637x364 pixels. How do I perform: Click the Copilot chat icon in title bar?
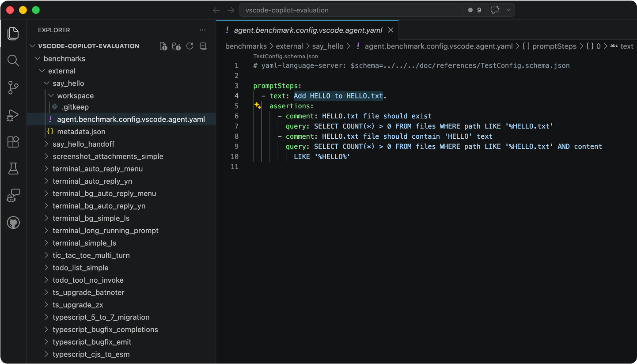click(495, 10)
